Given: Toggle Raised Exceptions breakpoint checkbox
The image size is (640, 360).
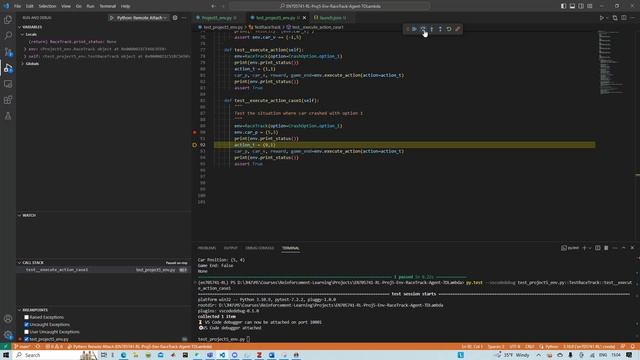Looking at the screenshot, I should (x=27, y=317).
